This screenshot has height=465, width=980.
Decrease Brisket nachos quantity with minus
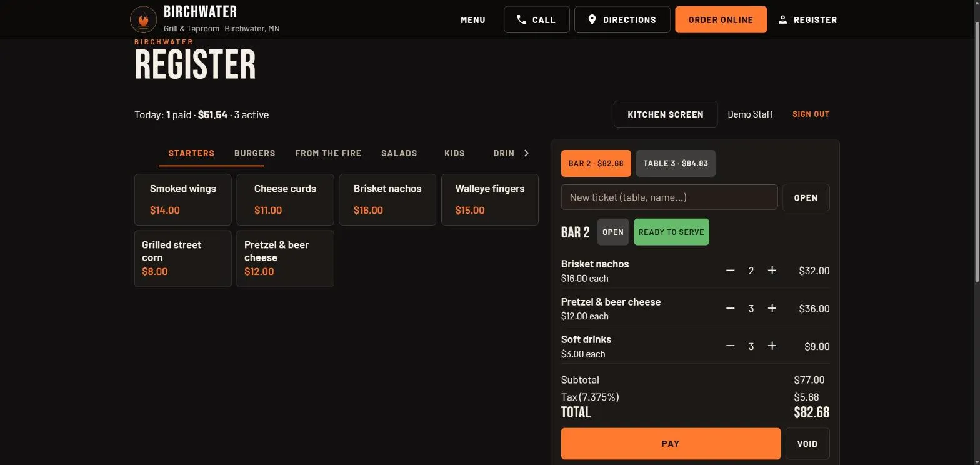coord(730,271)
